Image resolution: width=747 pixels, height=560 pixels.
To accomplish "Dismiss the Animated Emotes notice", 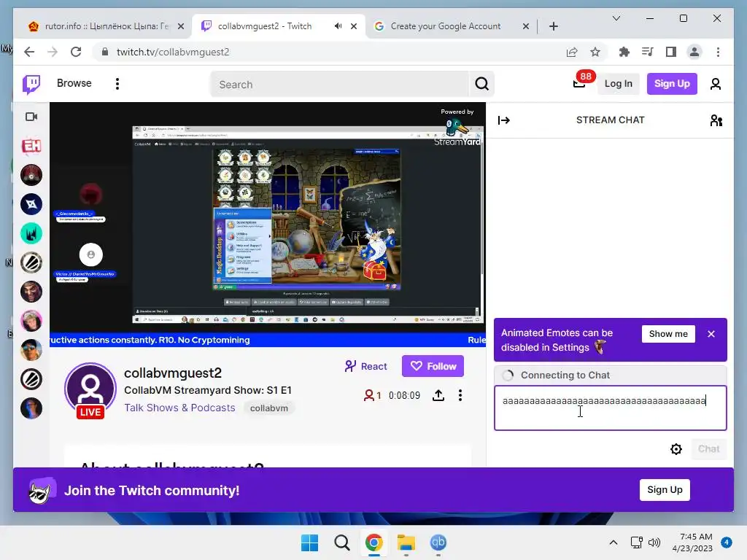I will coord(711,334).
